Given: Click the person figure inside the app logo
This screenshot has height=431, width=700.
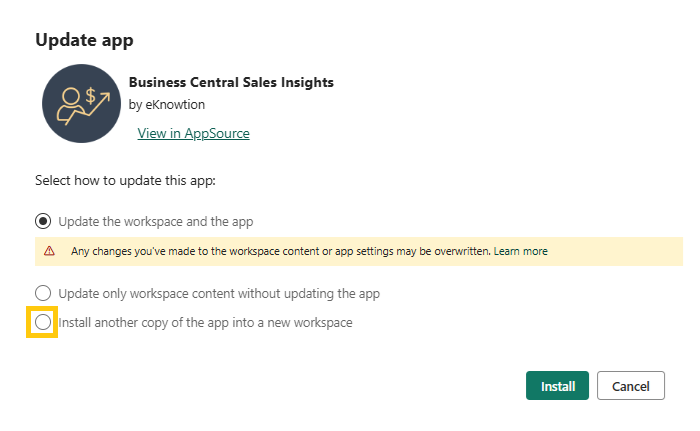Looking at the screenshot, I should [x=71, y=104].
